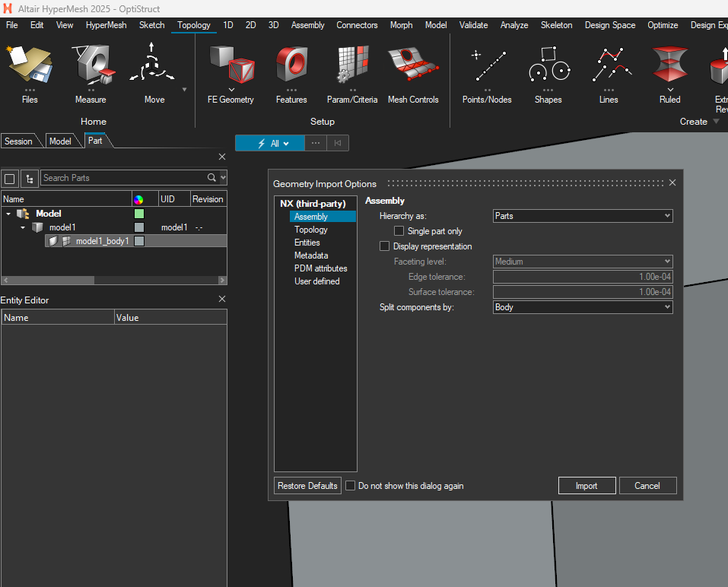Open the FE Geometry tool
This screenshot has height=587, width=728.
coord(230,66)
